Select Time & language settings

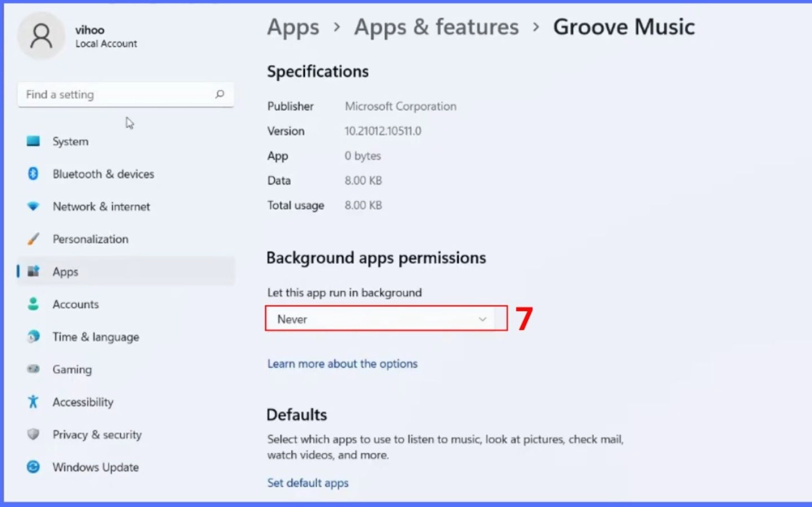click(34, 337)
